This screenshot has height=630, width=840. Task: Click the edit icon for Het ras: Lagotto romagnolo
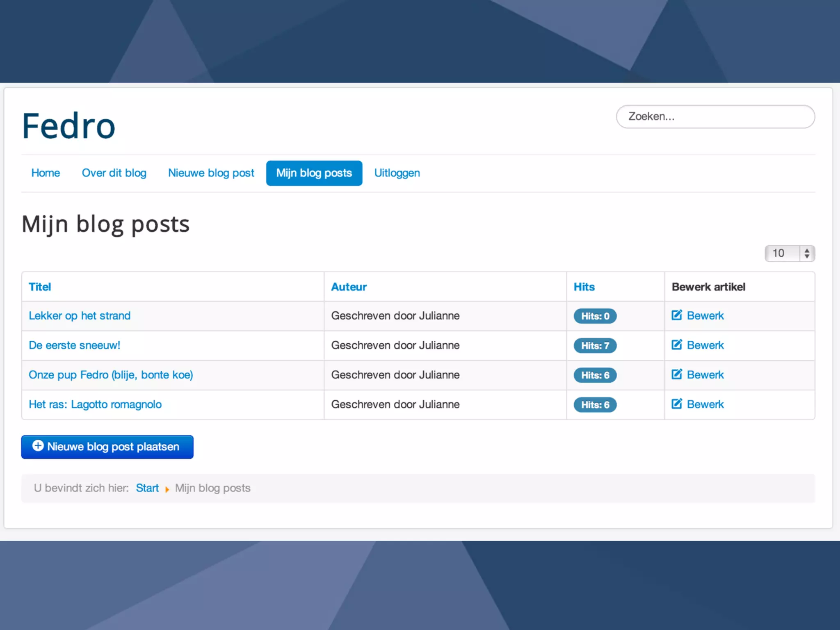[x=676, y=404]
